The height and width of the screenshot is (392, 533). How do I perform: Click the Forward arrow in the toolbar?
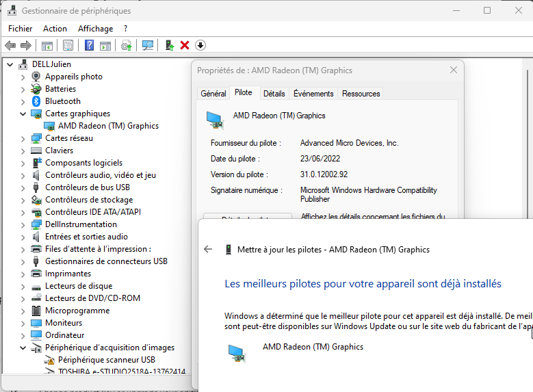(26, 45)
